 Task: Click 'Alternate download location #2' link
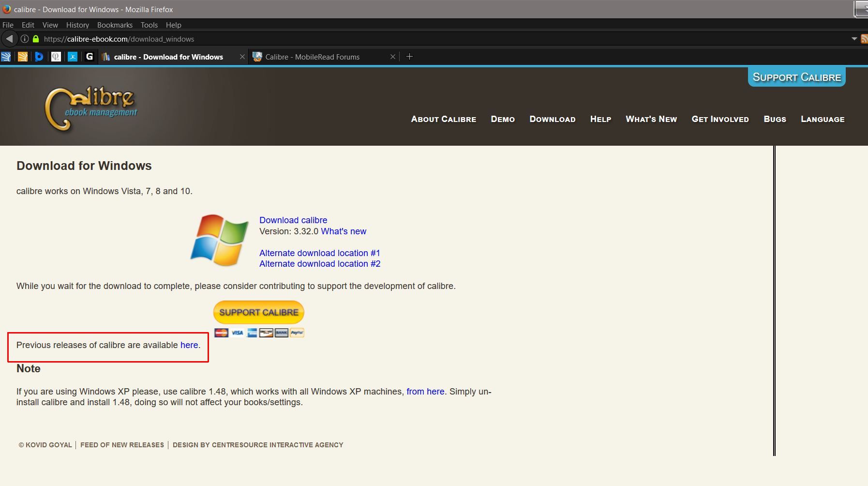click(x=320, y=264)
